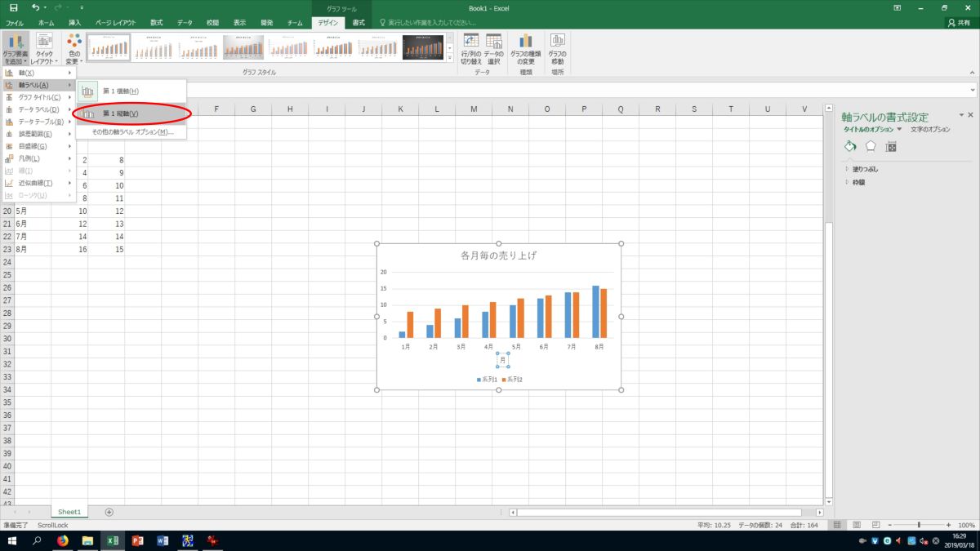
Task: Select the fill & line paint bucket icon
Action: [x=850, y=146]
